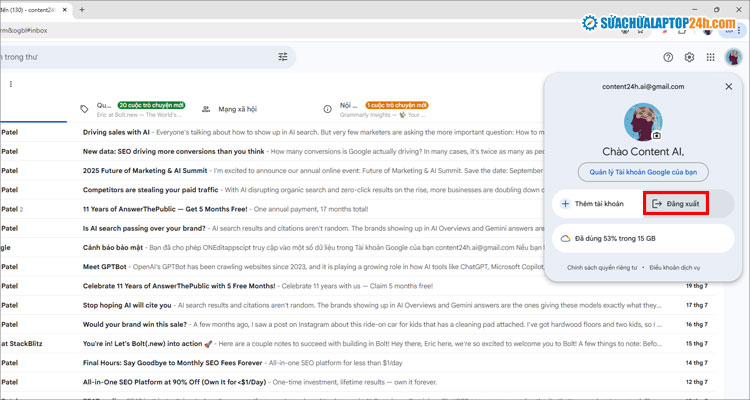Open Điều khoản dịch vụ link
Image resolution: width=750 pixels, height=400 pixels.
click(x=674, y=267)
